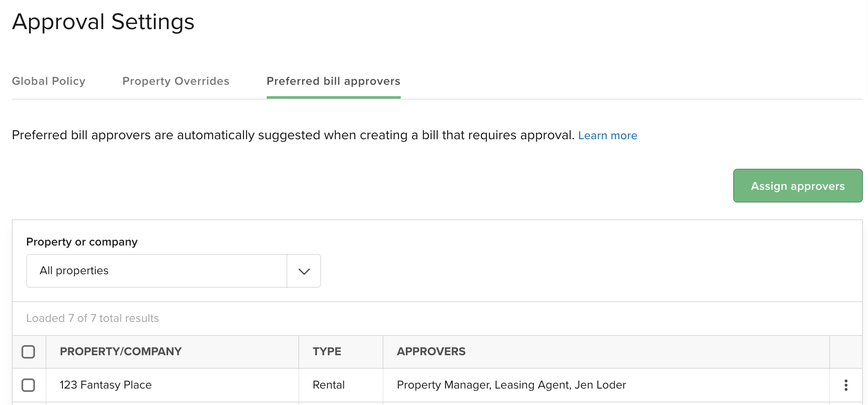Switch to the Global Policy tab
The width and height of the screenshot is (868, 405).
(49, 81)
